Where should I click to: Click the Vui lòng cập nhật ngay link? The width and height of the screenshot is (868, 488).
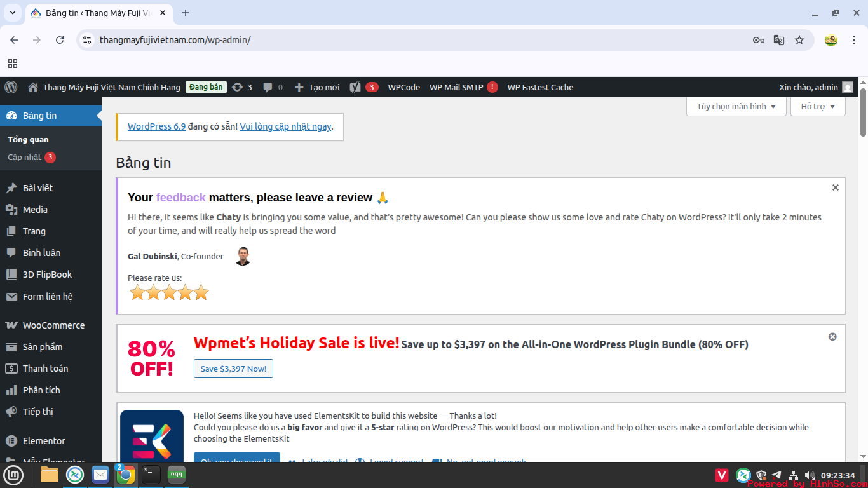(x=285, y=126)
